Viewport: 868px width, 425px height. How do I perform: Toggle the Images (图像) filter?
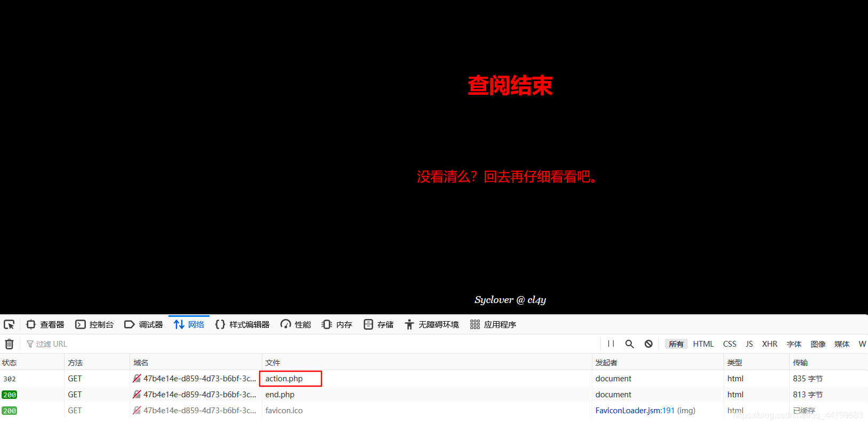point(818,344)
